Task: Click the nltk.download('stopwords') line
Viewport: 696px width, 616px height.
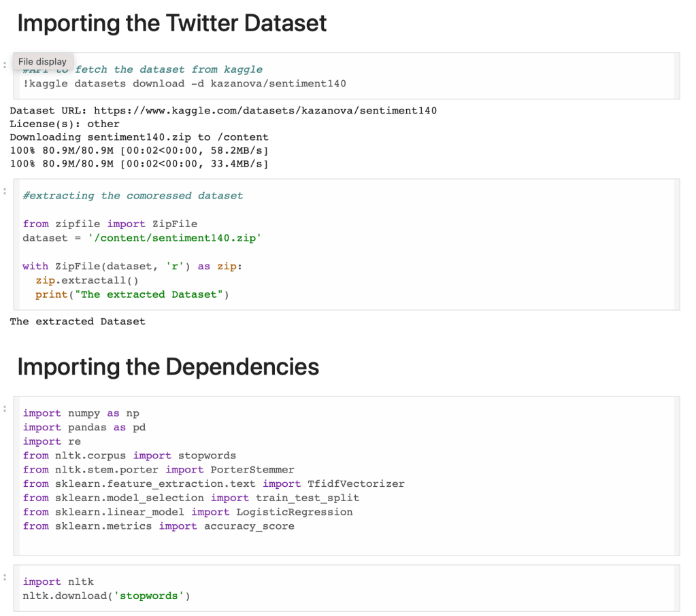Action: click(106, 596)
